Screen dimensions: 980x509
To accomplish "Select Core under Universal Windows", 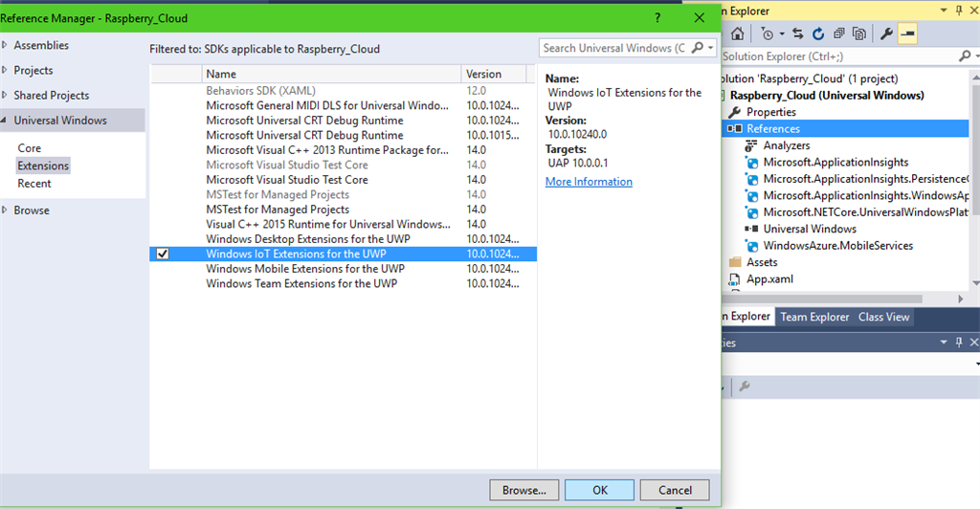I will [x=30, y=148].
